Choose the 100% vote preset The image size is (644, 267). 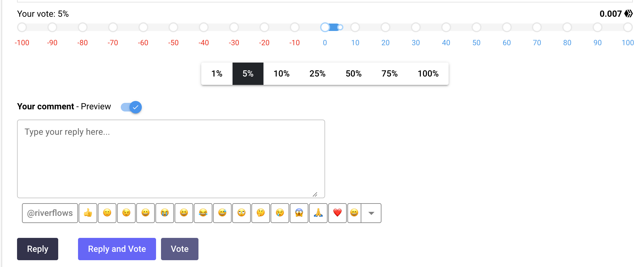tap(428, 74)
